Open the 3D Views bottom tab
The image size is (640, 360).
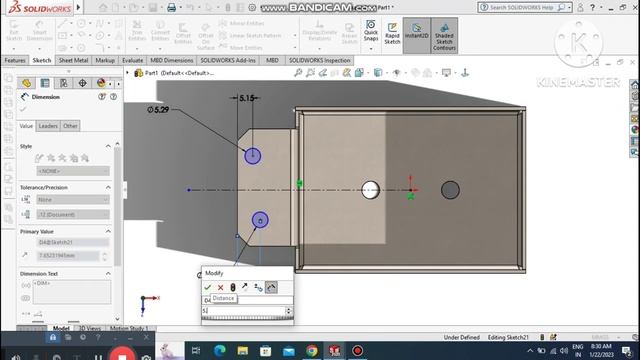[89, 328]
